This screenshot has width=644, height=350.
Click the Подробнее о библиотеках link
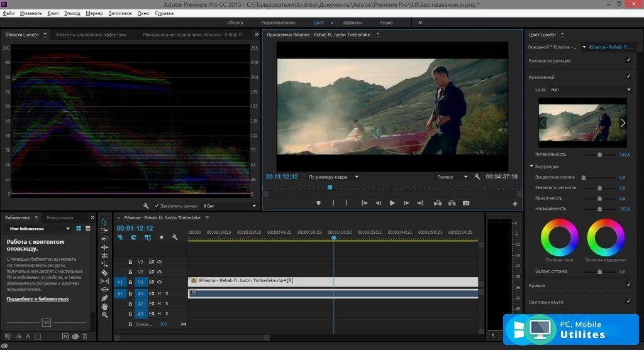click(x=38, y=299)
